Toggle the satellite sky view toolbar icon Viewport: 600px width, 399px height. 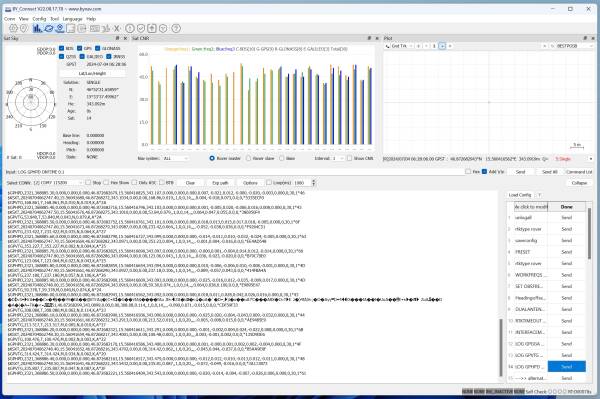click(x=49, y=28)
